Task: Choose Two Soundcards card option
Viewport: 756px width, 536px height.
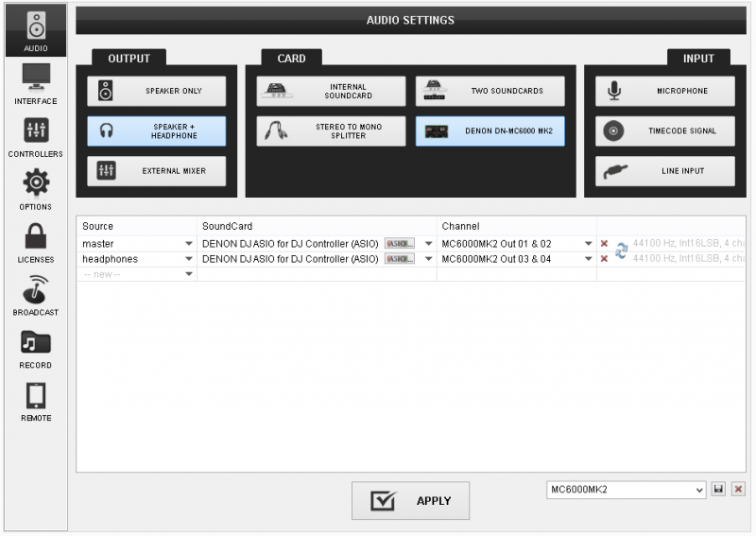Action: (x=490, y=92)
